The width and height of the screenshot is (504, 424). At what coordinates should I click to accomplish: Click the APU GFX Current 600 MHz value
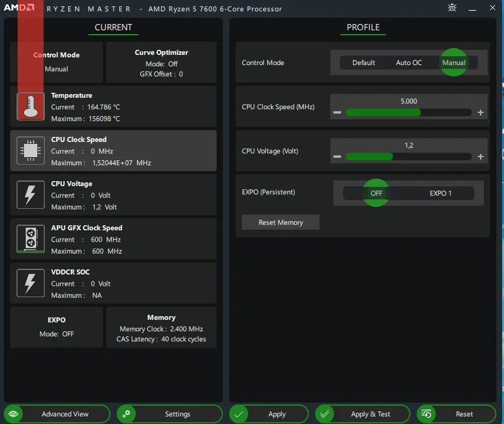click(x=105, y=240)
